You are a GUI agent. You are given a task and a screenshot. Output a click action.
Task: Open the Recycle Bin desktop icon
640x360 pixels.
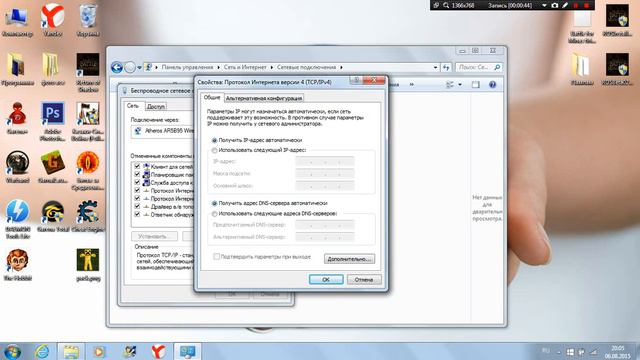[x=88, y=20]
